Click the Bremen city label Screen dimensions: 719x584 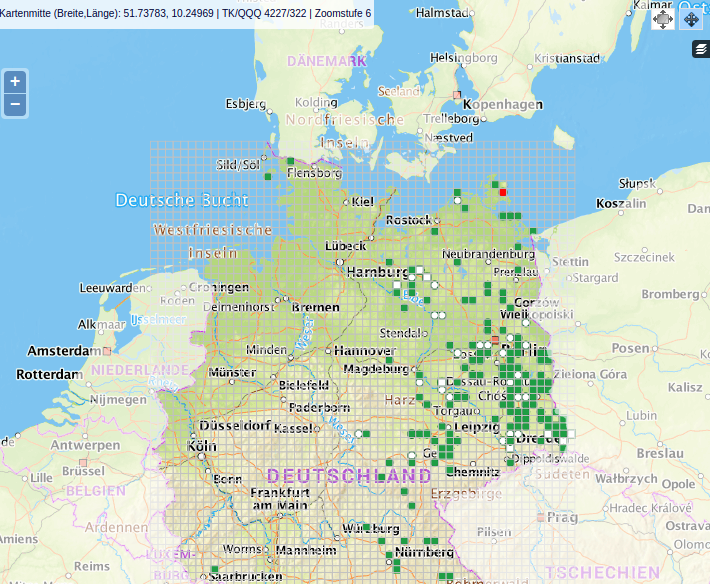tap(315, 307)
